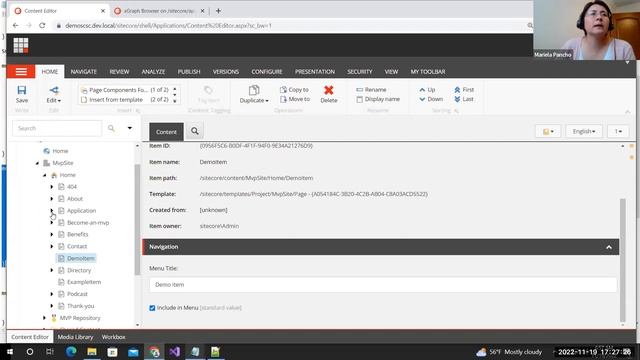This screenshot has height=360, width=640.
Task: Open the NAVIGATE ribbon tab
Action: 84,72
